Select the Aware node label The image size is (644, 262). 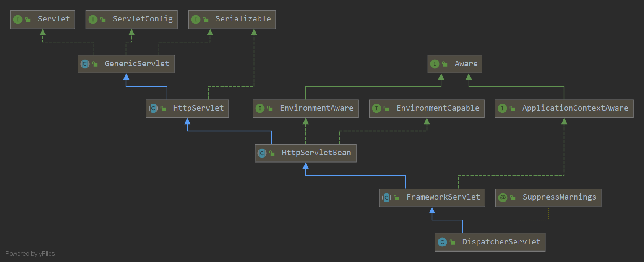click(466, 64)
